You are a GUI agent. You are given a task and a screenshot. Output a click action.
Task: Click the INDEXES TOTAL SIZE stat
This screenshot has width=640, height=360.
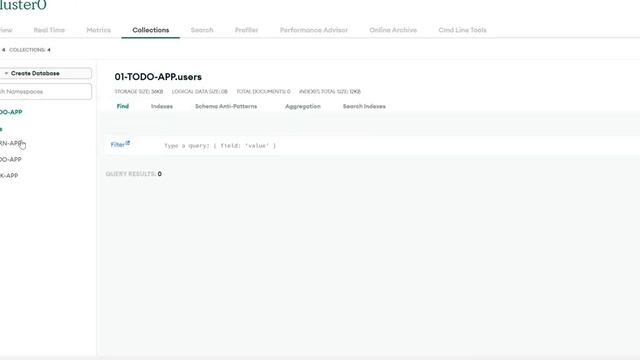(x=330, y=91)
